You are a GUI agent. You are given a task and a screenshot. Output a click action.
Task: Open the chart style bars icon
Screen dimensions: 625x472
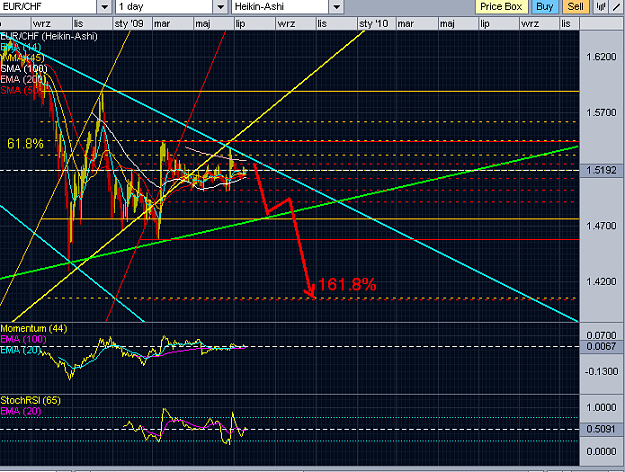(x=601, y=6)
